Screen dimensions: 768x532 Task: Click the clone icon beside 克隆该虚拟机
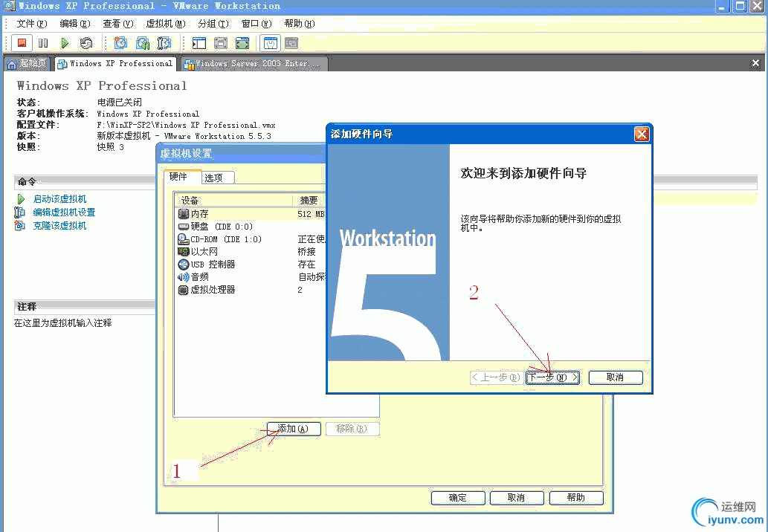coord(19,226)
